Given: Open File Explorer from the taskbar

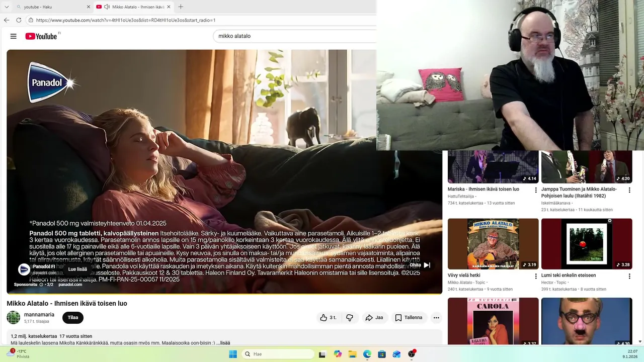Looking at the screenshot, I should (x=352, y=354).
